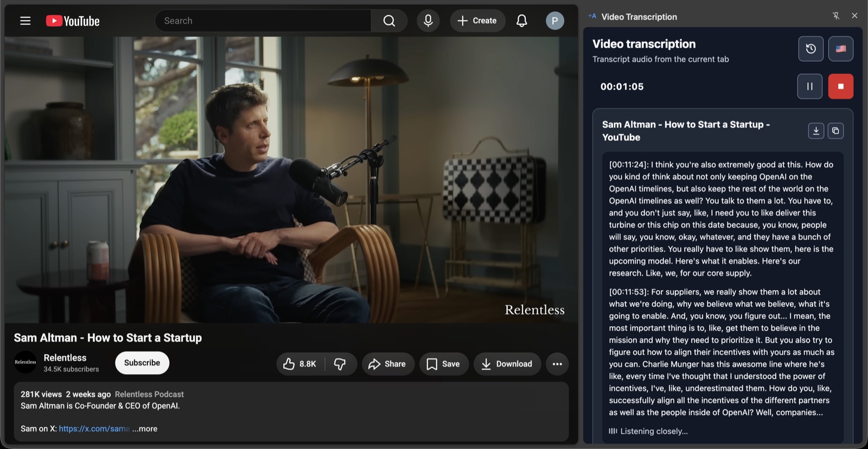The width and height of the screenshot is (868, 449).
Task: Click the video title below player
Action: tap(108, 338)
